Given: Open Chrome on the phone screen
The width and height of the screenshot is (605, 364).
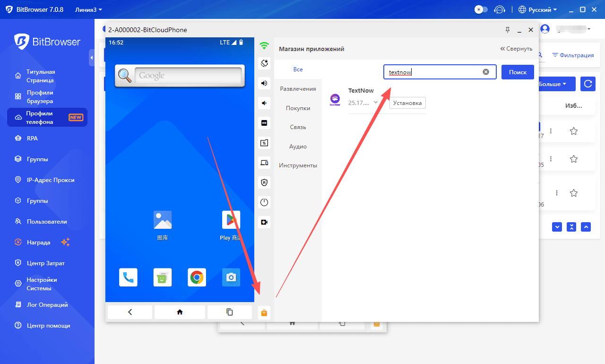Looking at the screenshot, I should tap(197, 277).
